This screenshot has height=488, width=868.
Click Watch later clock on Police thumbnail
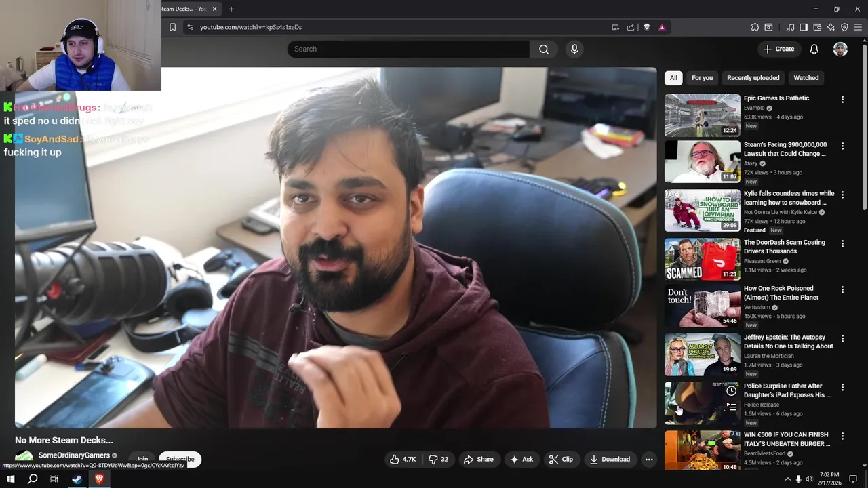pos(731,391)
